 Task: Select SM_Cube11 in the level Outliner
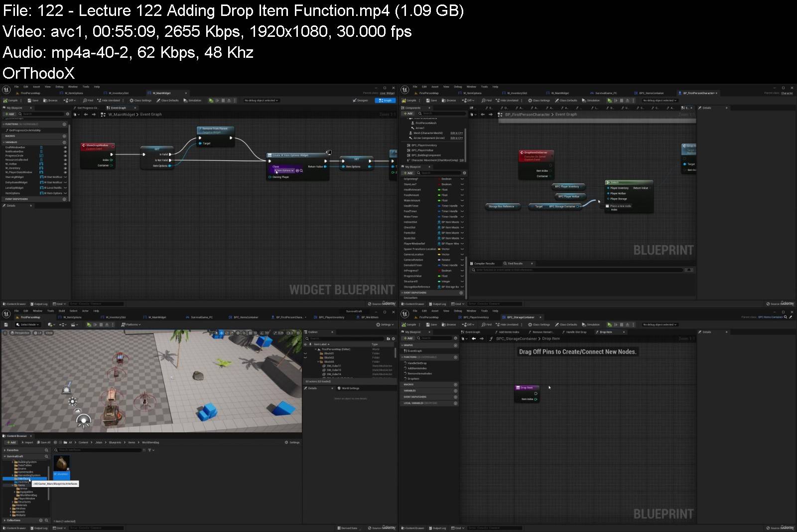coord(333,366)
